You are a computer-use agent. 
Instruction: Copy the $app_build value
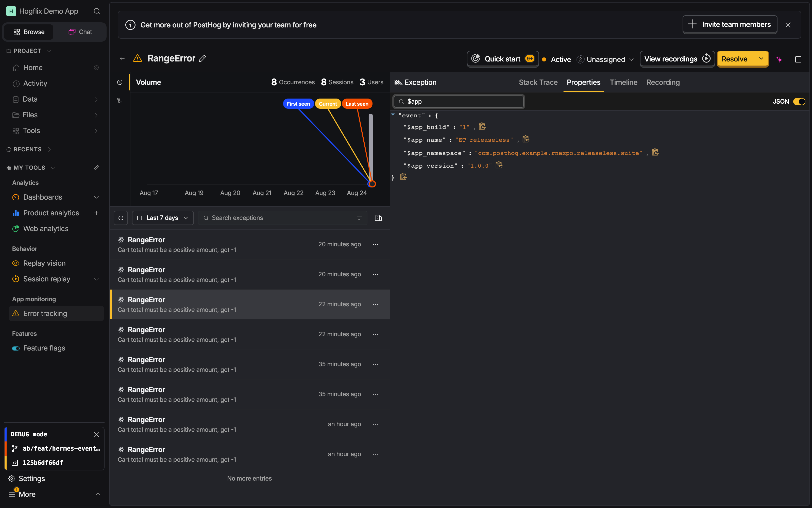482,126
